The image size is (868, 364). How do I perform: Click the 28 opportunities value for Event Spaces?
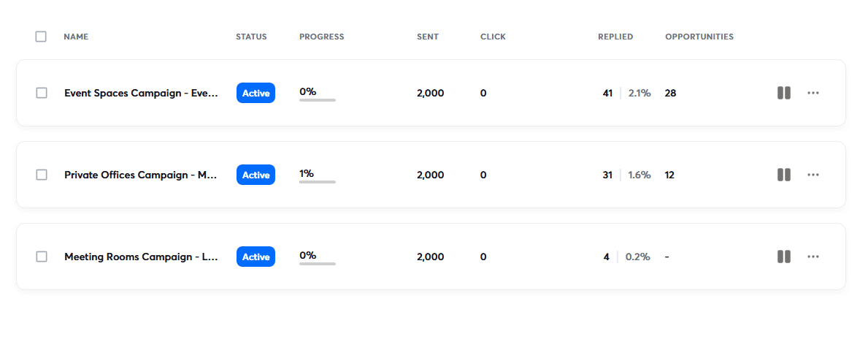pos(670,93)
